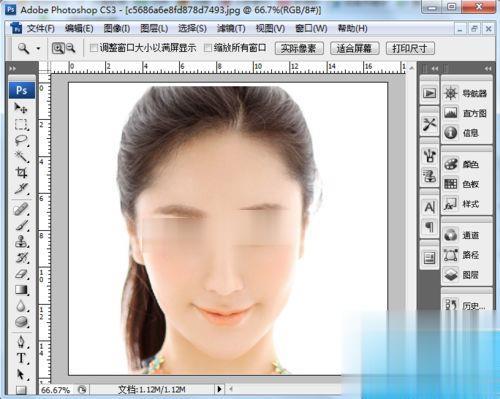This screenshot has width=500, height=399.
Task: Open the 图层(L) menu
Action: point(154,29)
